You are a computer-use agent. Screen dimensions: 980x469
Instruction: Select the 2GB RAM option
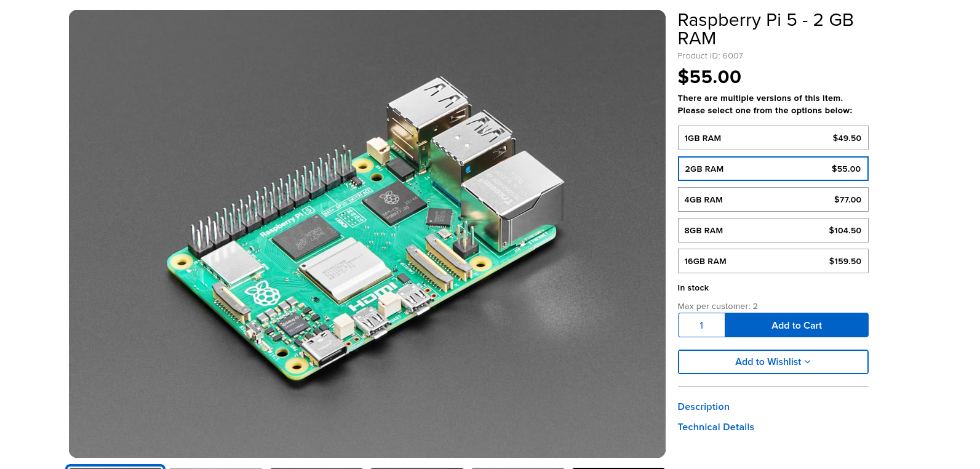(773, 169)
